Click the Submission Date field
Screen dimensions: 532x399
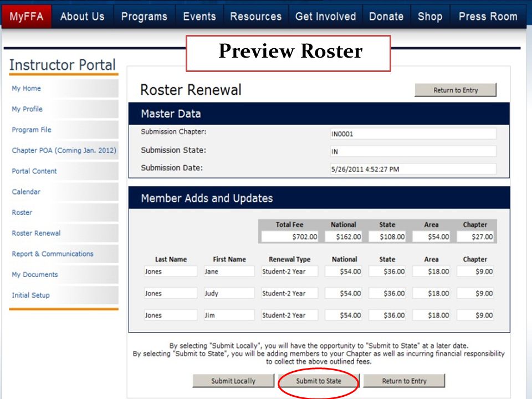point(413,170)
